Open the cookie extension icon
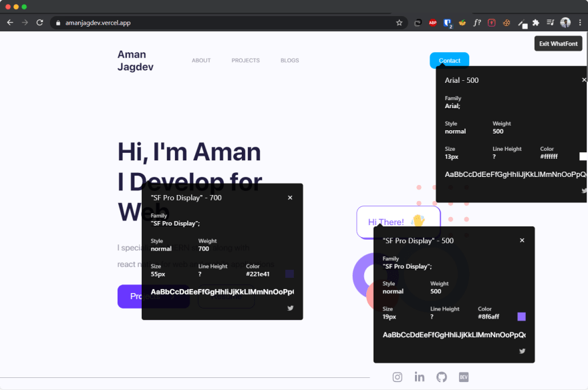The width and height of the screenshot is (588, 390). [x=506, y=23]
